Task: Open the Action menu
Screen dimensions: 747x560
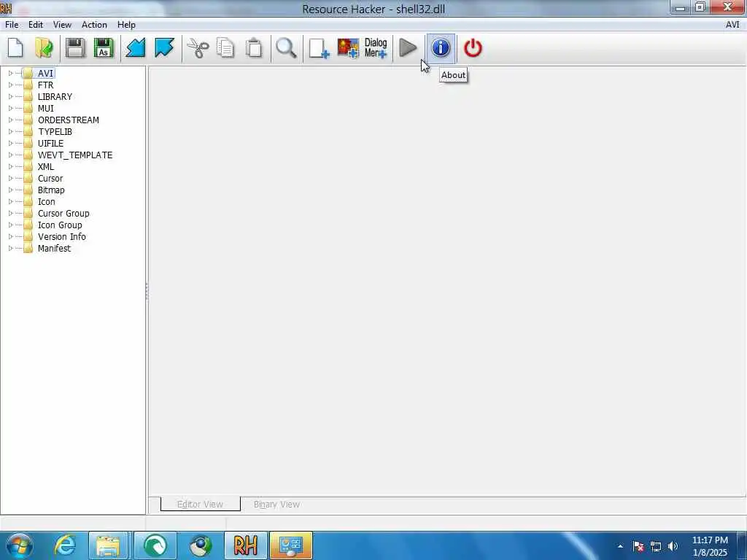Action: click(x=94, y=25)
